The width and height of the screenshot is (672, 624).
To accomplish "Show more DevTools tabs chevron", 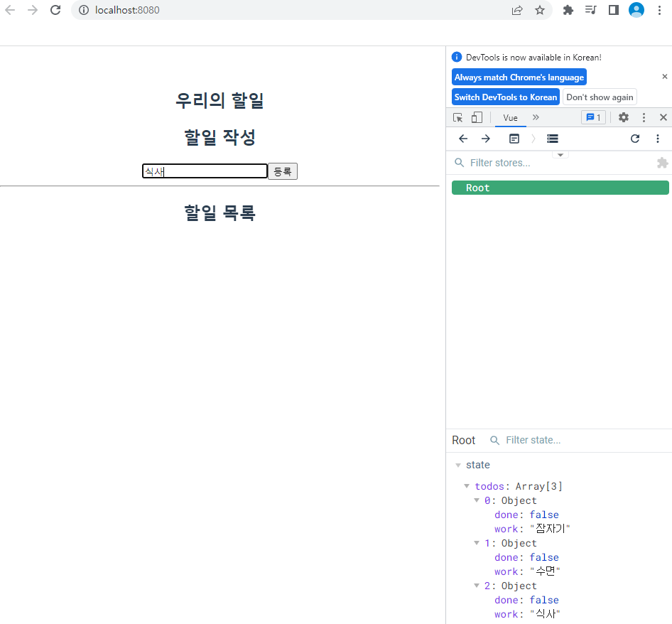I will [x=536, y=117].
